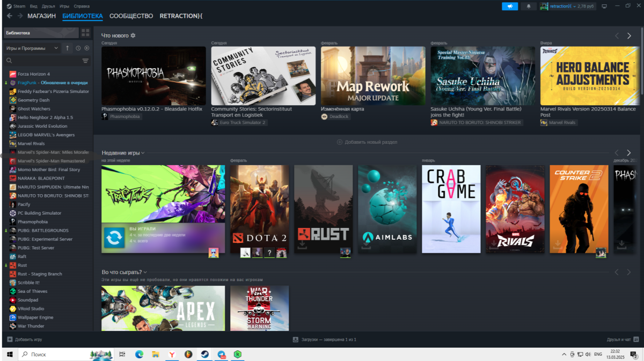Viewport: 644px width, 361px height.
Task: Open the Map Rework Major Update news card
Action: tap(373, 76)
